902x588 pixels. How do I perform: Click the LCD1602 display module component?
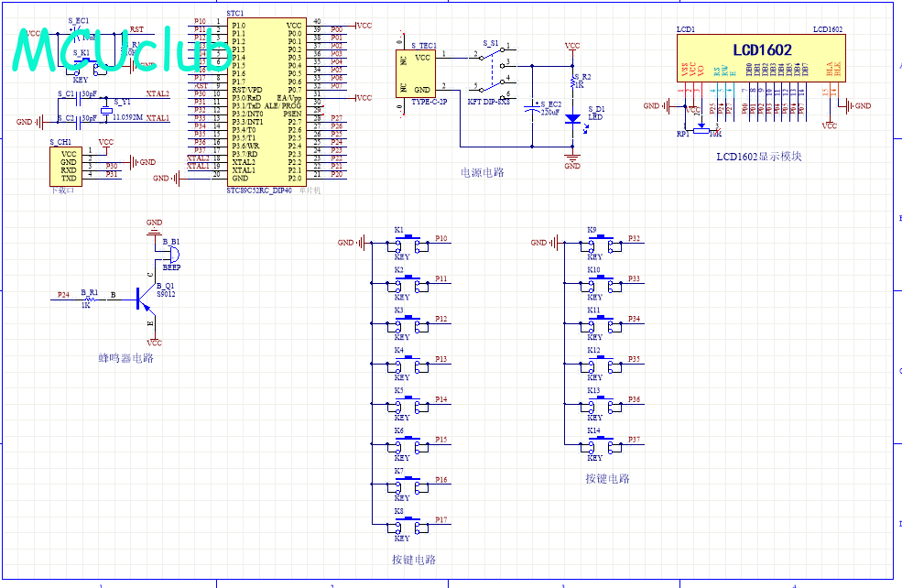click(760, 60)
